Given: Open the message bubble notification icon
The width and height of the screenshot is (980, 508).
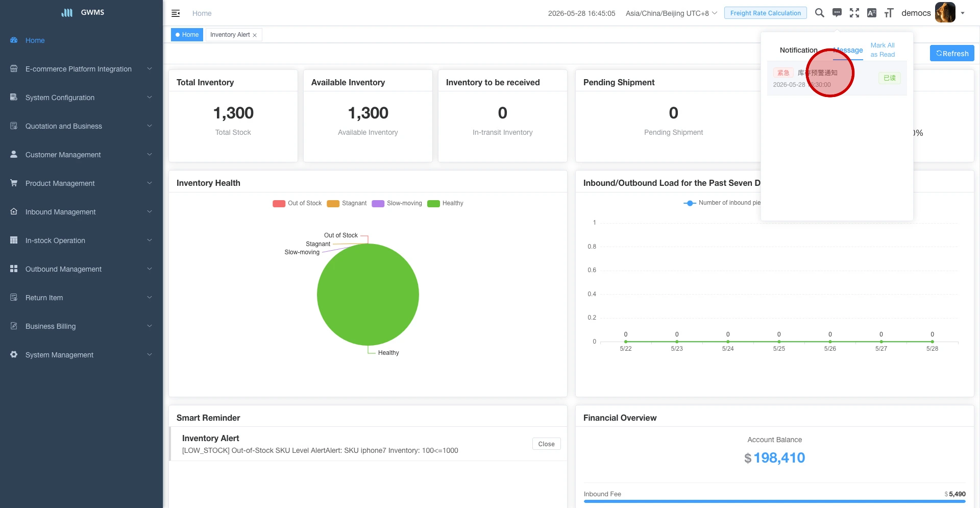Looking at the screenshot, I should pyautogui.click(x=837, y=13).
